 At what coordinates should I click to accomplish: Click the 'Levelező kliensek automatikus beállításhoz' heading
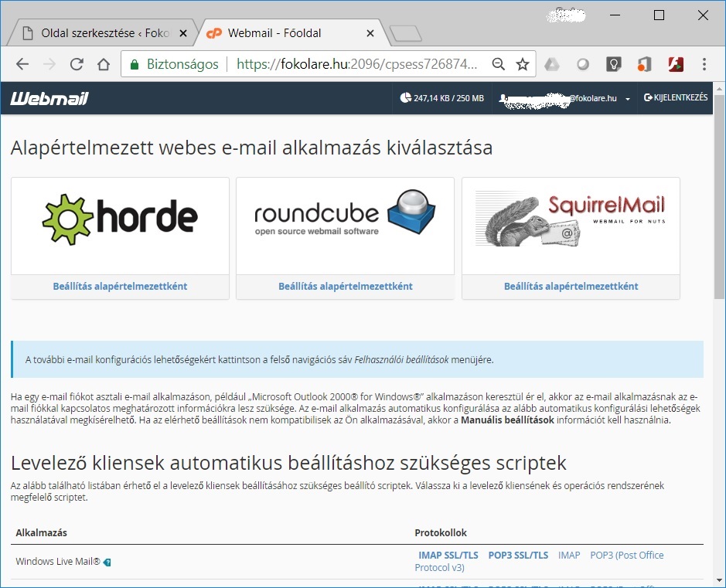point(288,463)
